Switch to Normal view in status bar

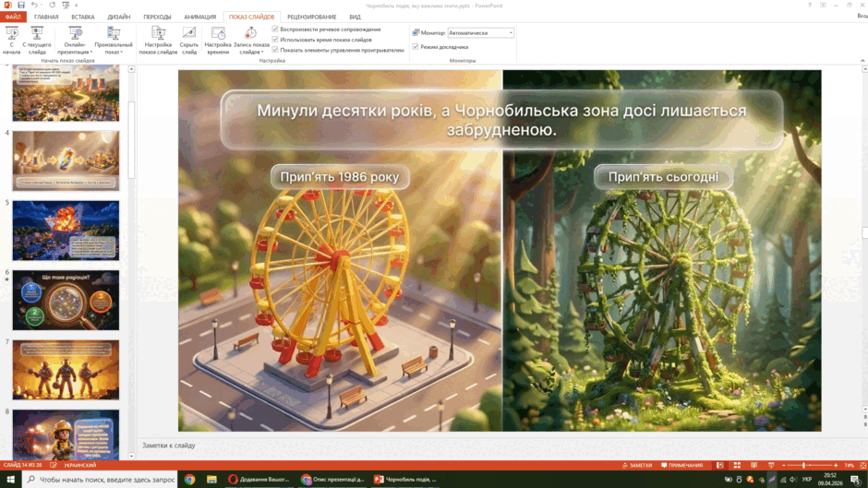coord(719,465)
